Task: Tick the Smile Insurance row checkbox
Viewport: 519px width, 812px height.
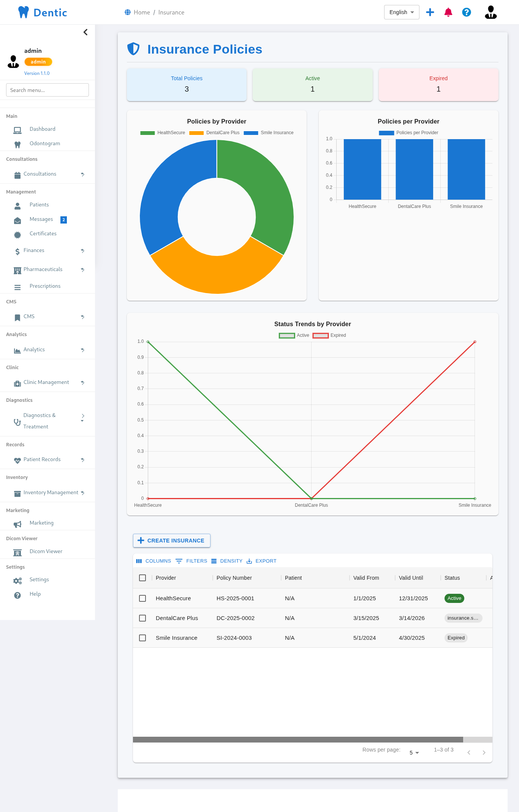Action: pos(142,638)
